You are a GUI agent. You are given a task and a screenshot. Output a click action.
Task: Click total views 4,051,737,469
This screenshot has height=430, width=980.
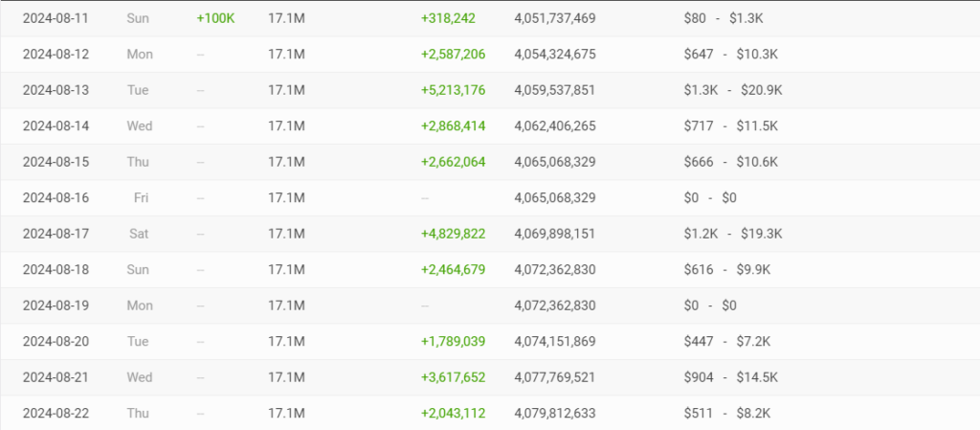point(555,19)
